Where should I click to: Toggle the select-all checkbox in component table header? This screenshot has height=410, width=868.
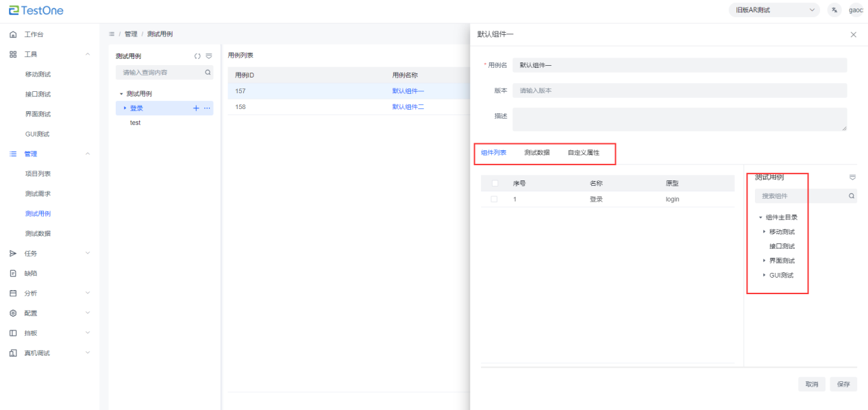[494, 184]
